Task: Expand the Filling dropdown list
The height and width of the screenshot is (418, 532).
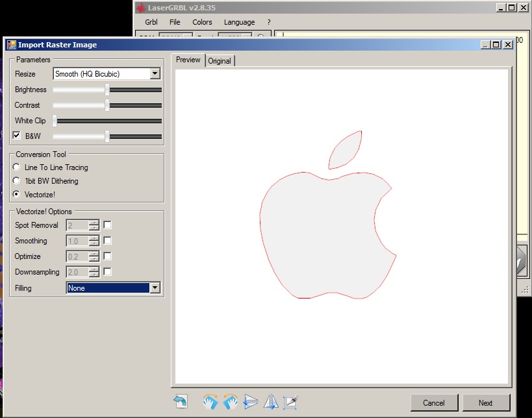Action: pos(155,288)
